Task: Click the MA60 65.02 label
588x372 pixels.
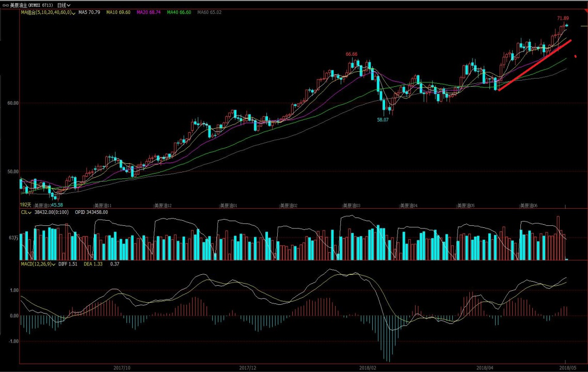Action: click(x=210, y=12)
